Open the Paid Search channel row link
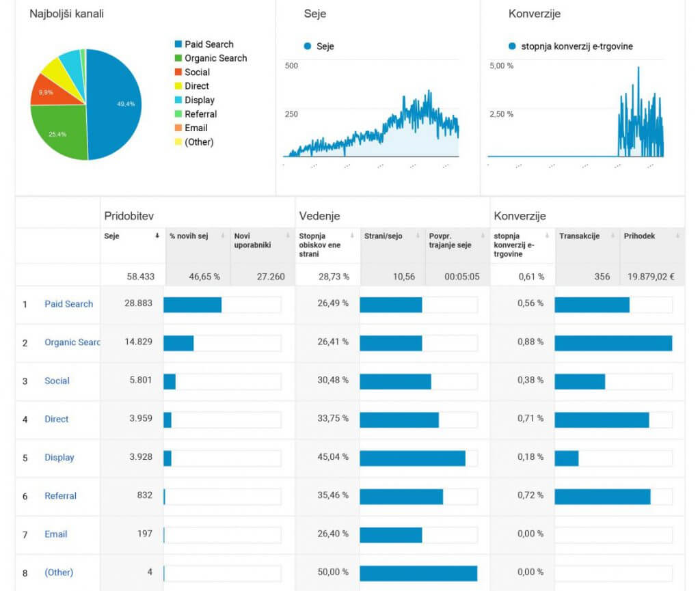Screen dimensions: 700x591 tap(68, 304)
